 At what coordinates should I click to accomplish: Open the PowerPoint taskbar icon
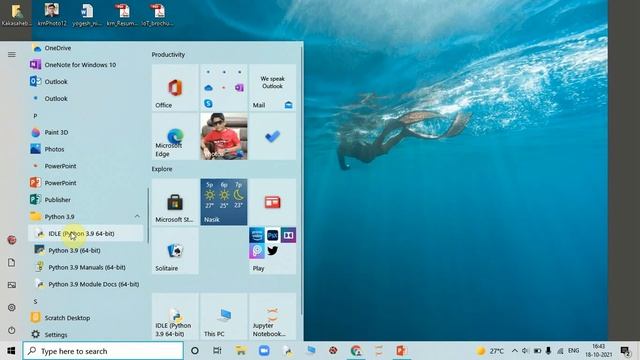click(x=402, y=351)
